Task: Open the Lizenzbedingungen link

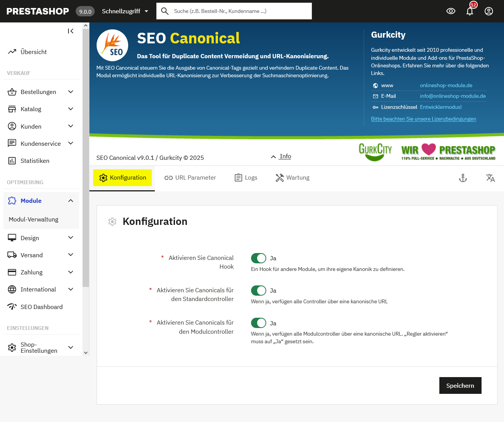Action: tap(423, 119)
